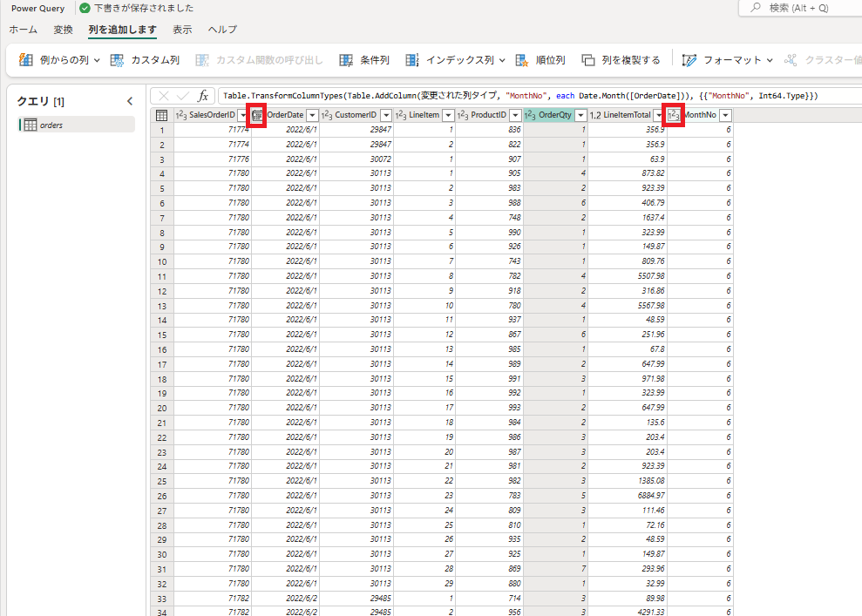Select the OrderDate column header
The width and height of the screenshot is (862, 616).
285,115
